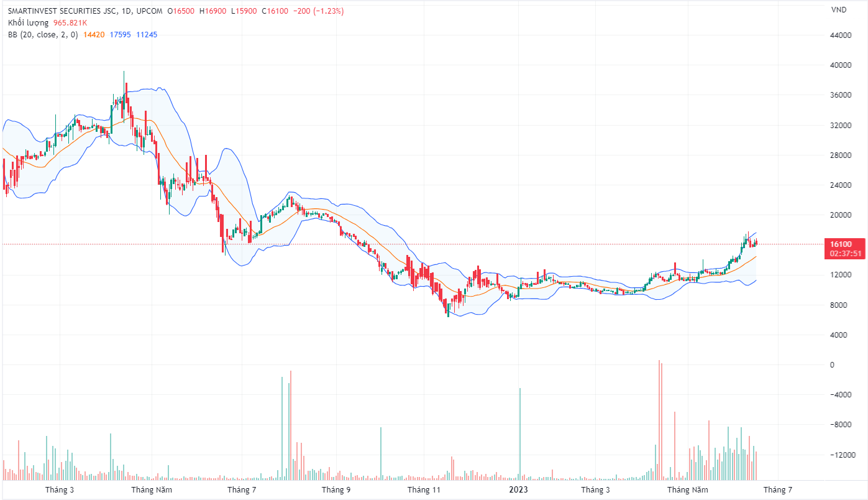Select the low value L15900

pos(244,12)
